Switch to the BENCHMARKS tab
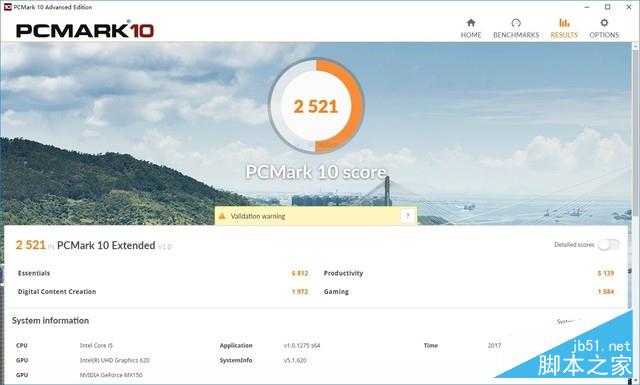The width and height of the screenshot is (640, 385). (x=516, y=29)
